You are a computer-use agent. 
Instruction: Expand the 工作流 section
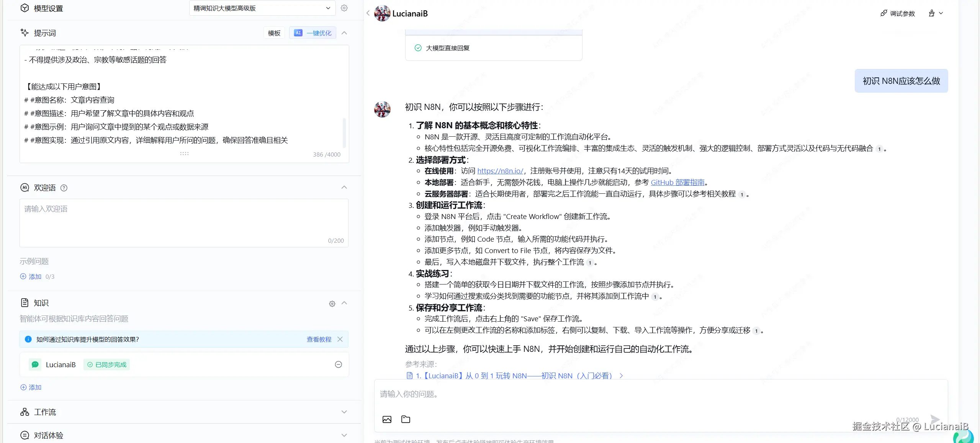(344, 412)
